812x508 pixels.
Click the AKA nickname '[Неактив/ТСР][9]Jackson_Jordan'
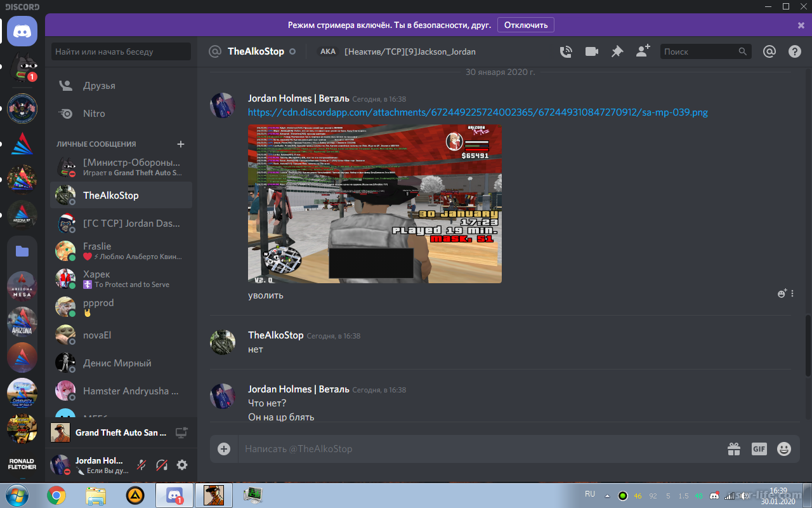410,51
